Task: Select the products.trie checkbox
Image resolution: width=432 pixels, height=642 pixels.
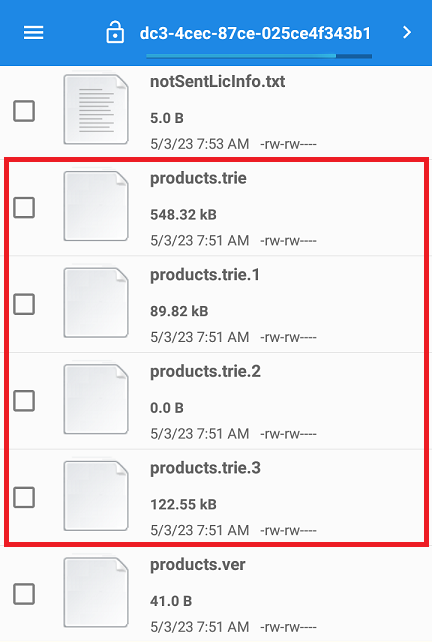Action: [24, 208]
